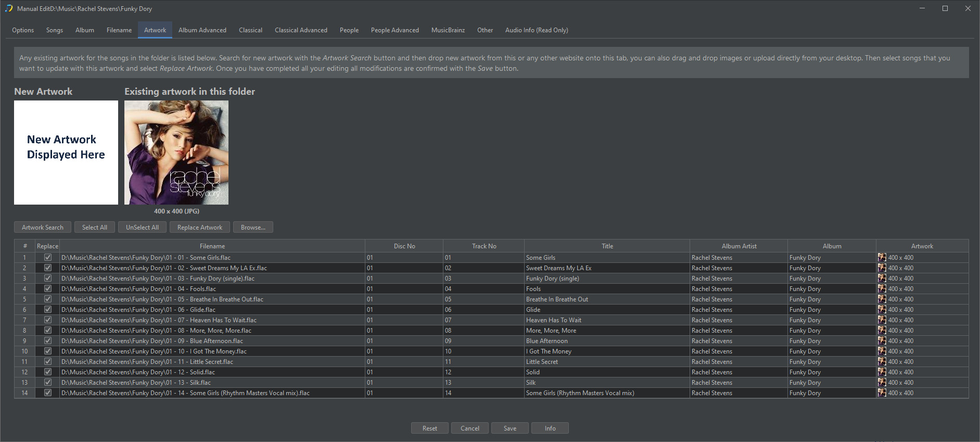Sort by the Filename column header
This screenshot has height=442, width=980.
click(x=212, y=246)
